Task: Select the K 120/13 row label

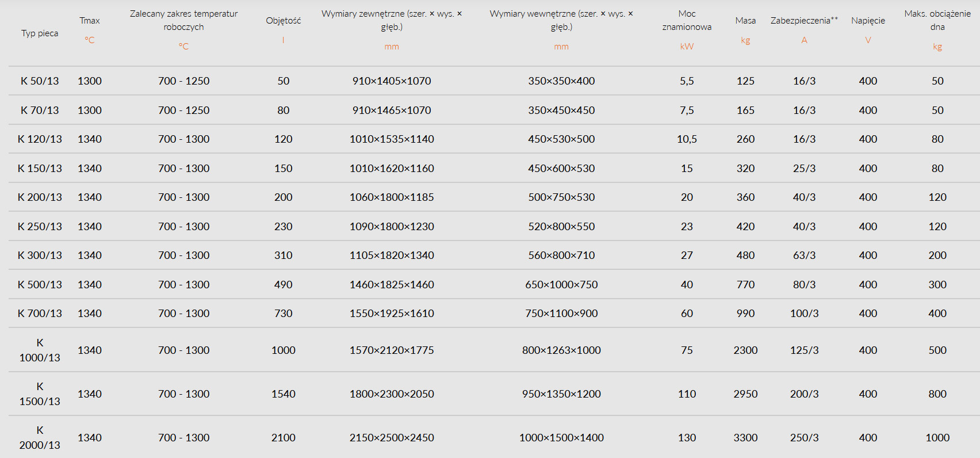Action: 40,139
